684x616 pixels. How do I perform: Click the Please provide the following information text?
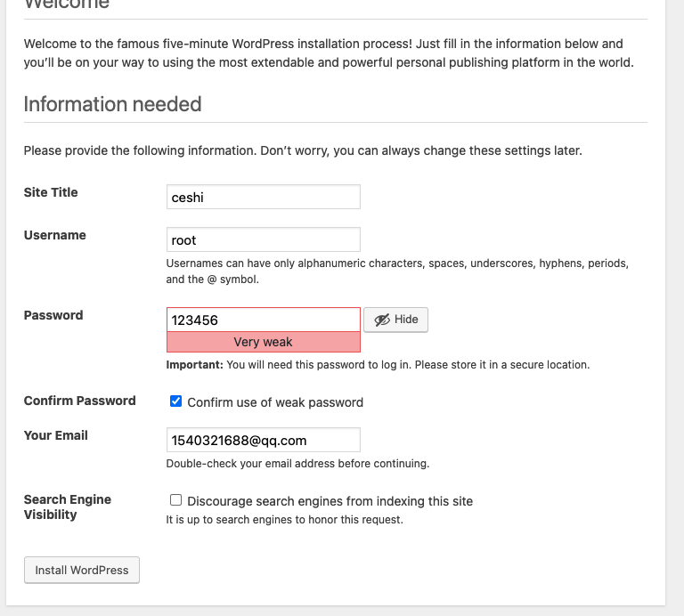303,150
